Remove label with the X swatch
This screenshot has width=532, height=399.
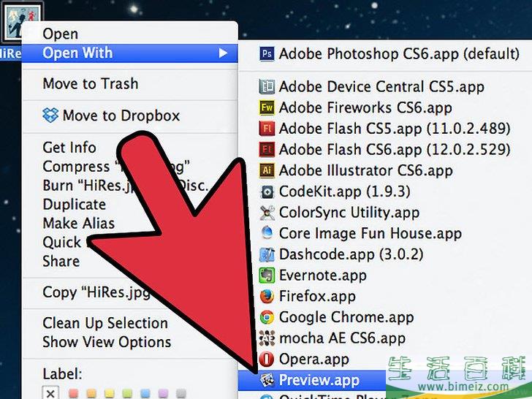(x=50, y=393)
